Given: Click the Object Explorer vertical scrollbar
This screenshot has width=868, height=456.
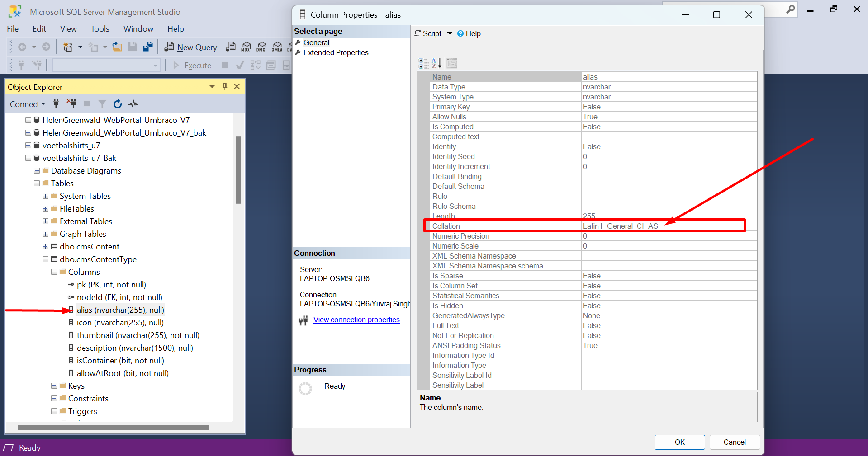Looking at the screenshot, I should tap(238, 170).
